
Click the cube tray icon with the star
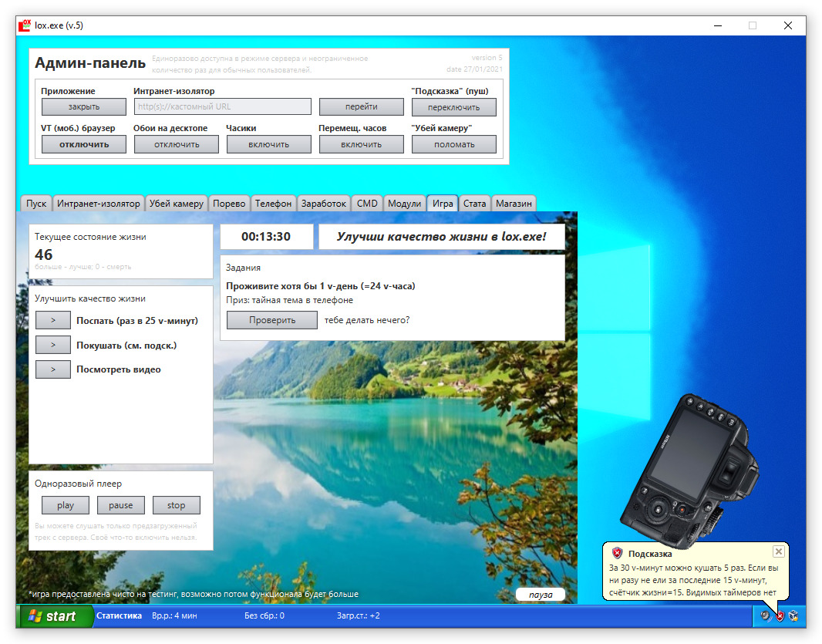point(793,616)
